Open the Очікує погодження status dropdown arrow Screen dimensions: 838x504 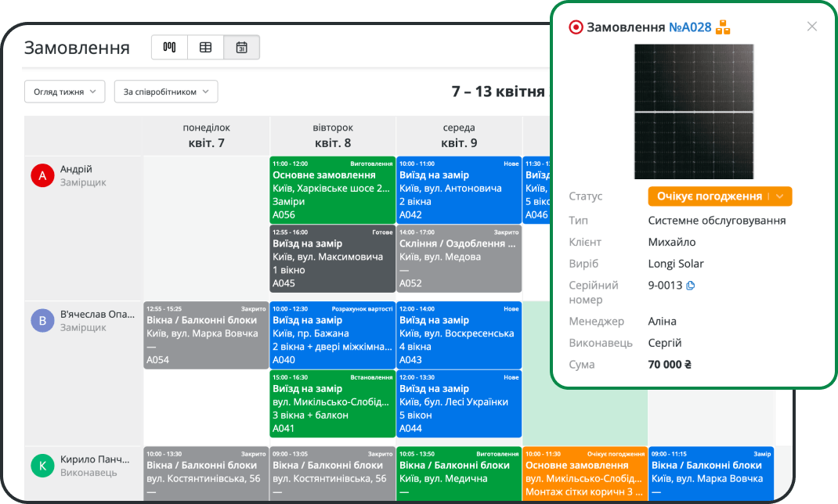tap(780, 196)
